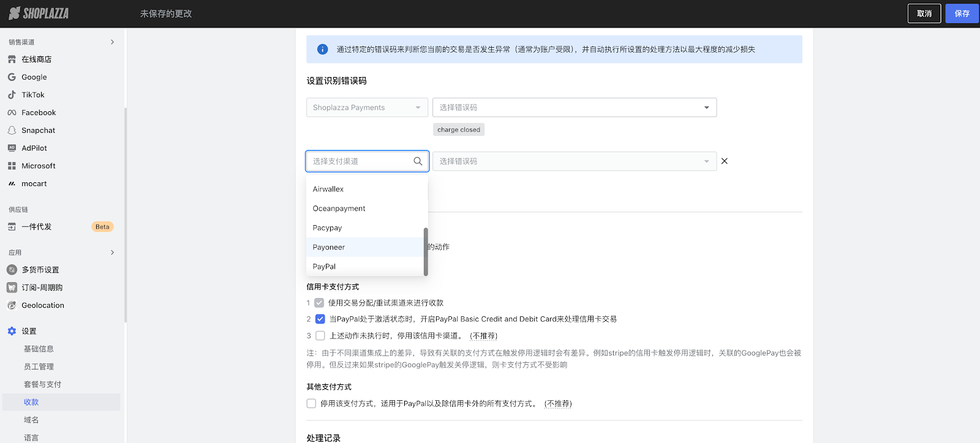Open the online store icon 在线商店
This screenshot has width=980, height=443.
tap(12, 59)
